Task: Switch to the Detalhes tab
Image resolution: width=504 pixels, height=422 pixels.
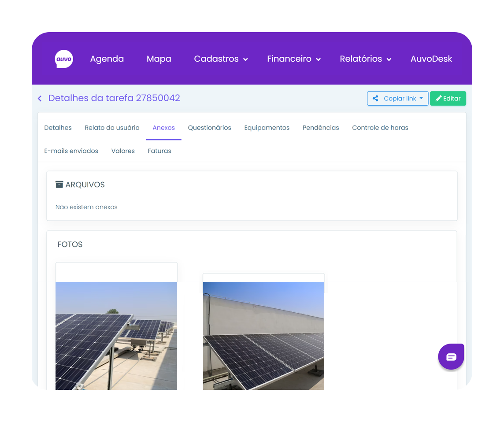Action: (58, 128)
